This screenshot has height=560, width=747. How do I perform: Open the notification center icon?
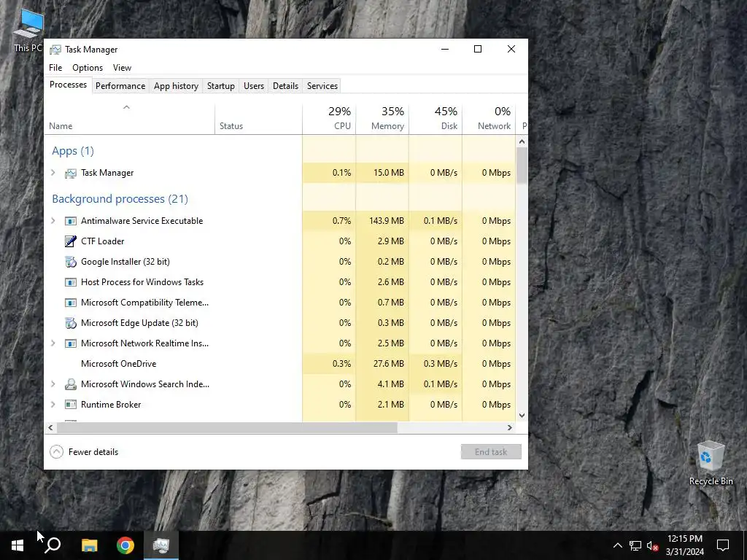[723, 545]
